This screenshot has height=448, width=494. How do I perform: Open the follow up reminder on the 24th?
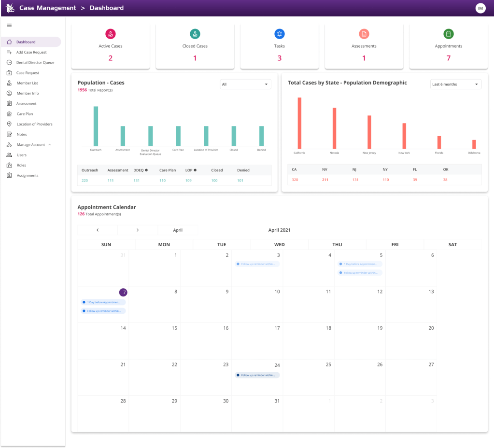(x=257, y=375)
